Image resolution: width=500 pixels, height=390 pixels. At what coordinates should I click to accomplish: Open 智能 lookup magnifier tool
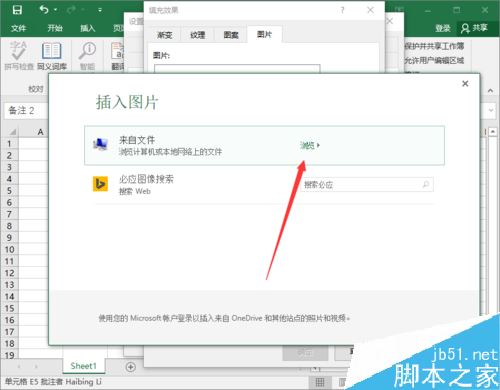(x=87, y=56)
